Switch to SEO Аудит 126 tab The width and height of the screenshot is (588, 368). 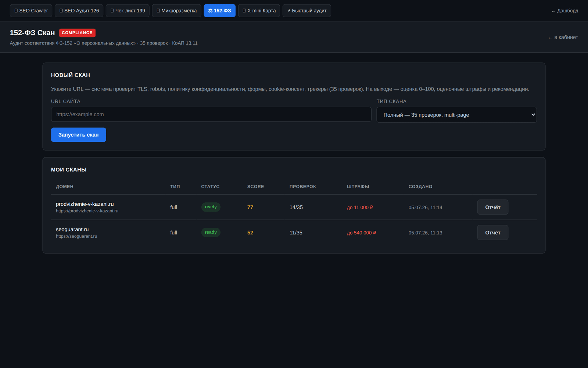pos(79,11)
